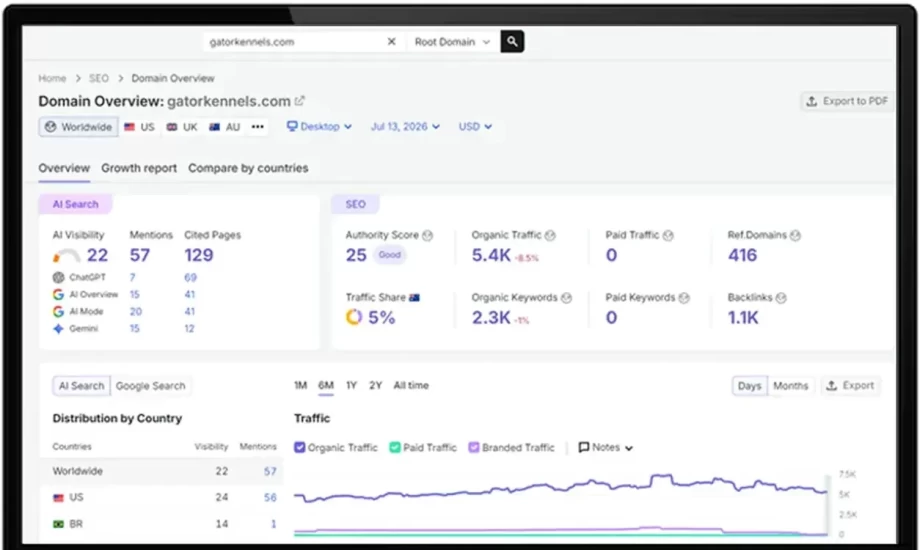The height and width of the screenshot is (550, 920).
Task: Click Export to PDF button
Action: click(847, 101)
